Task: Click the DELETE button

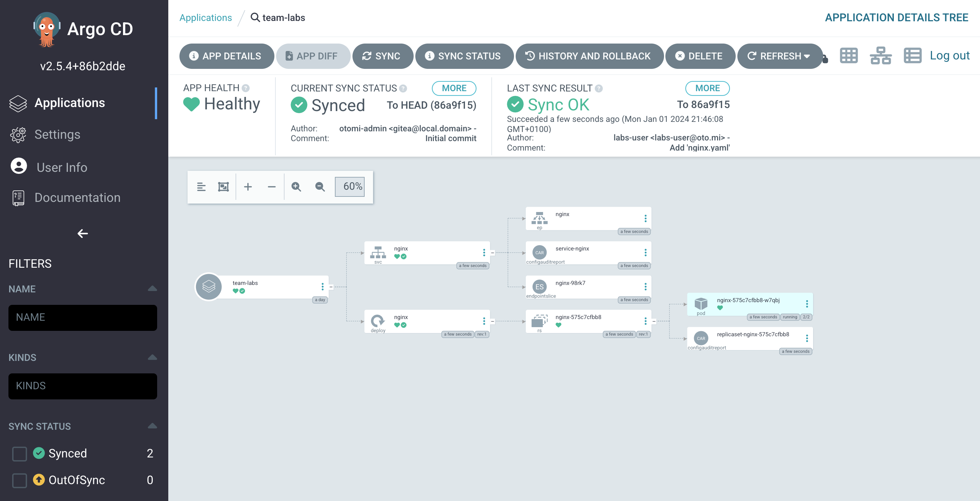Action: [x=703, y=56]
